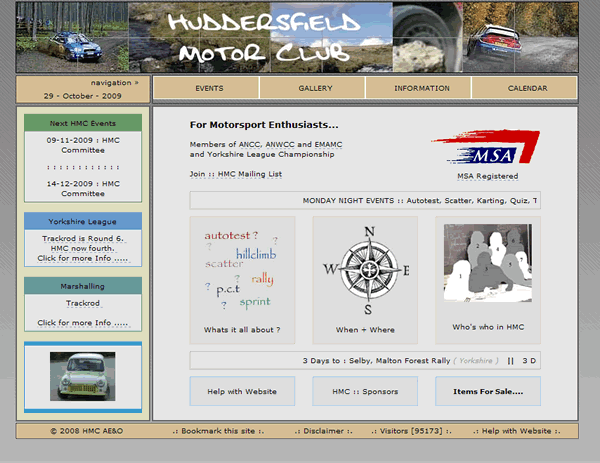Open the Events menu

point(209,89)
